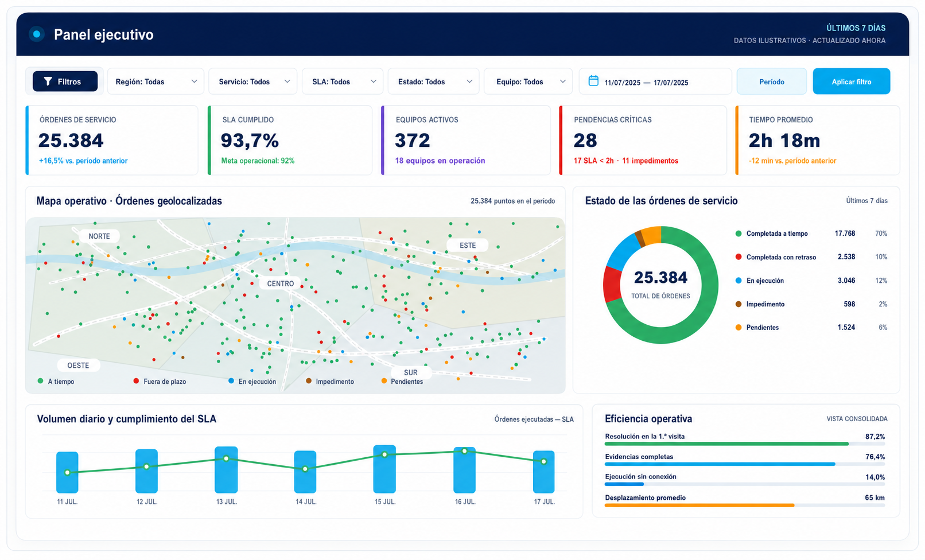Click the calendar icon beside date range
This screenshot has width=925, height=560.
pos(594,81)
